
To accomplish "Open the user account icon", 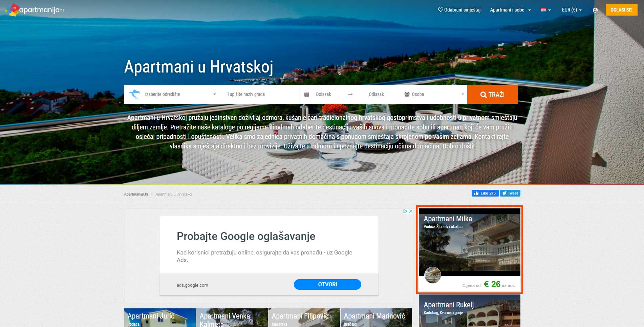I will tap(595, 10).
